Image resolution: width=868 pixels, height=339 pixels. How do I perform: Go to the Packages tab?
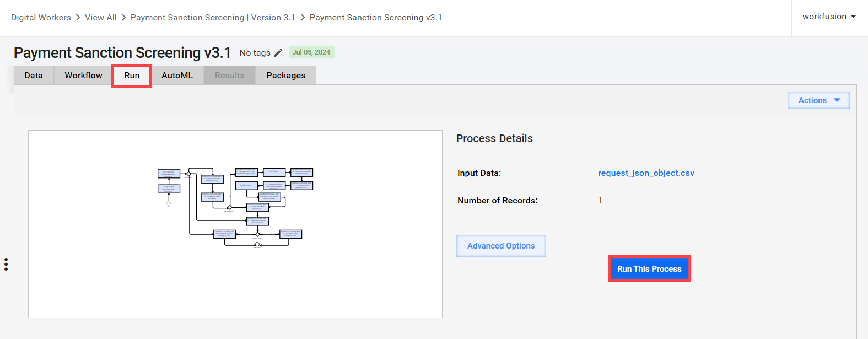pos(286,76)
